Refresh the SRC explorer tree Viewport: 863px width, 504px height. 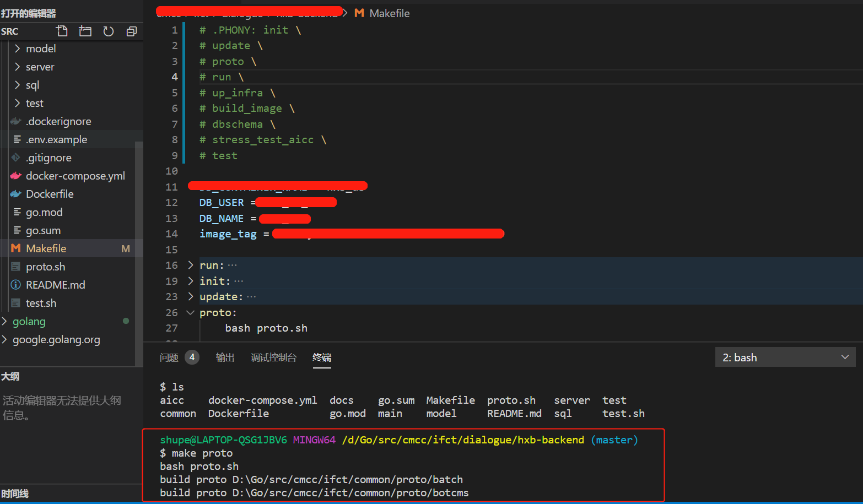[x=109, y=31]
